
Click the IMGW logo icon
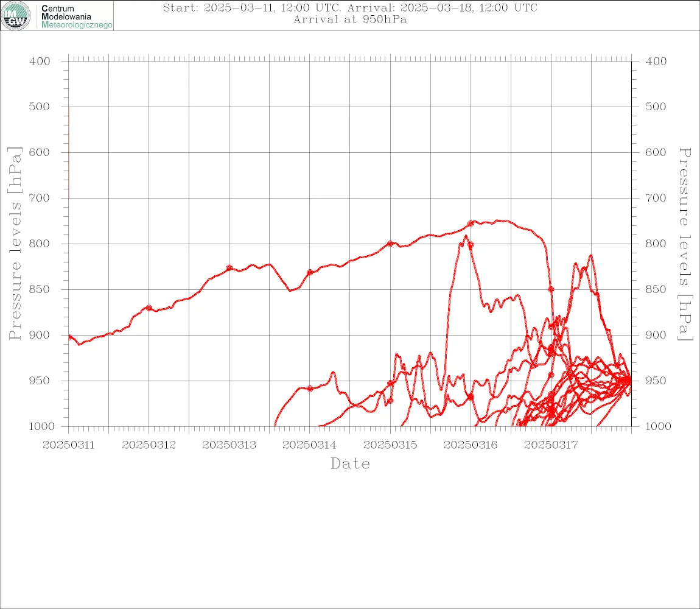click(16, 16)
